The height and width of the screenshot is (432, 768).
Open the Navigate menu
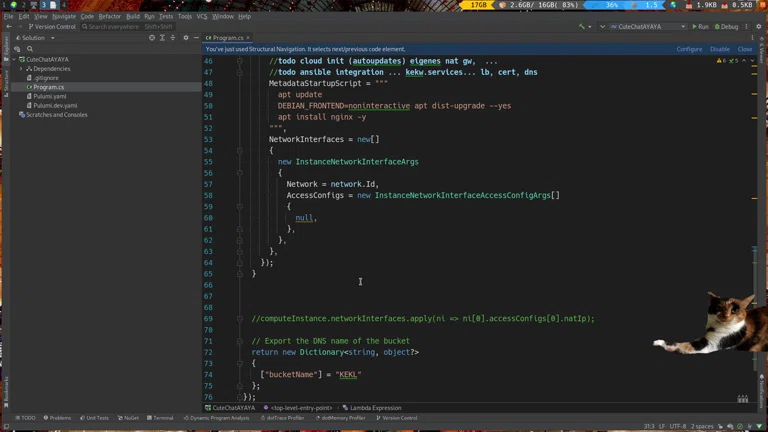pyautogui.click(x=64, y=16)
